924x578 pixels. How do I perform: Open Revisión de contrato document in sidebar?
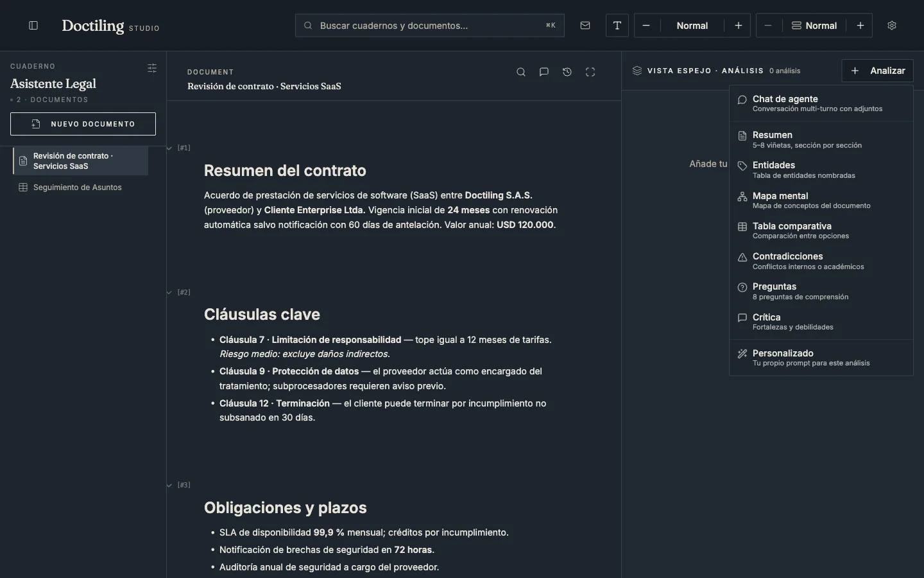click(81, 161)
